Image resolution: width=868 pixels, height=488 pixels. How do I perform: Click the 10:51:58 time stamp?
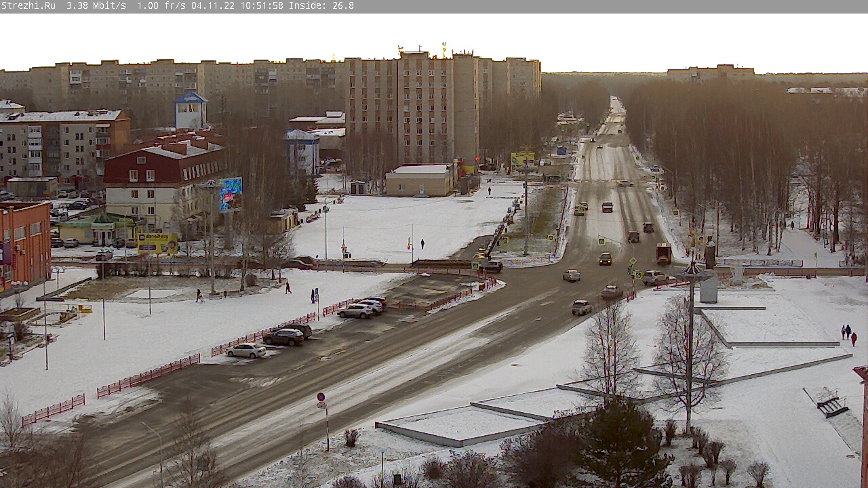tap(262, 6)
